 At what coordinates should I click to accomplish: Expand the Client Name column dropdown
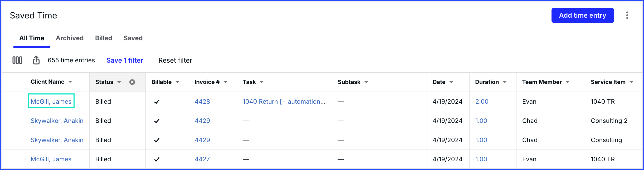point(70,82)
